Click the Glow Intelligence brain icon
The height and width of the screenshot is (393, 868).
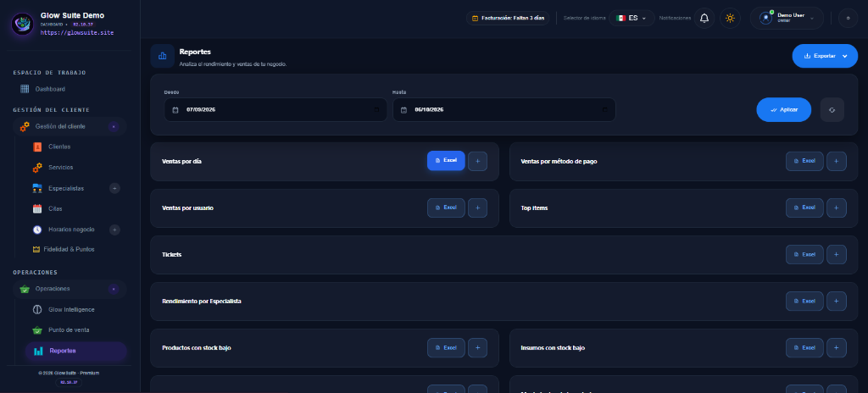(37, 309)
